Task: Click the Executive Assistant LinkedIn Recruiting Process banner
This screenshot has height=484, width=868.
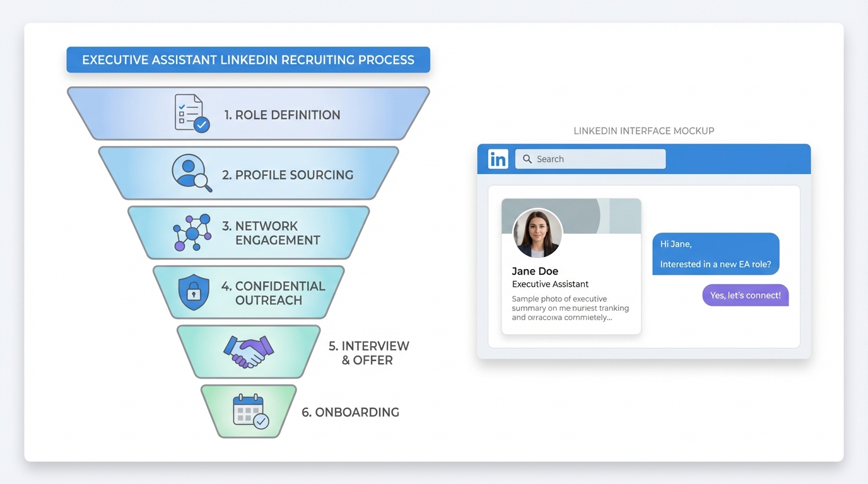Action: (x=248, y=59)
